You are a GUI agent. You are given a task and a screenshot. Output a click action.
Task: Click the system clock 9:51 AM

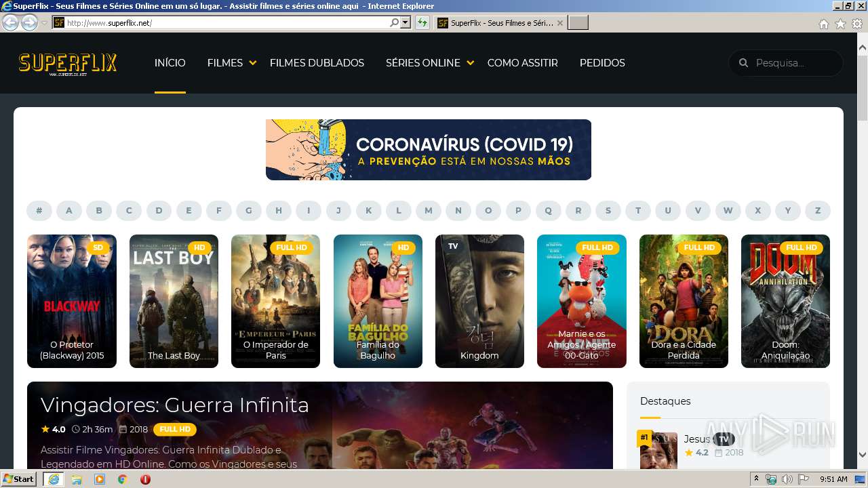tap(833, 479)
